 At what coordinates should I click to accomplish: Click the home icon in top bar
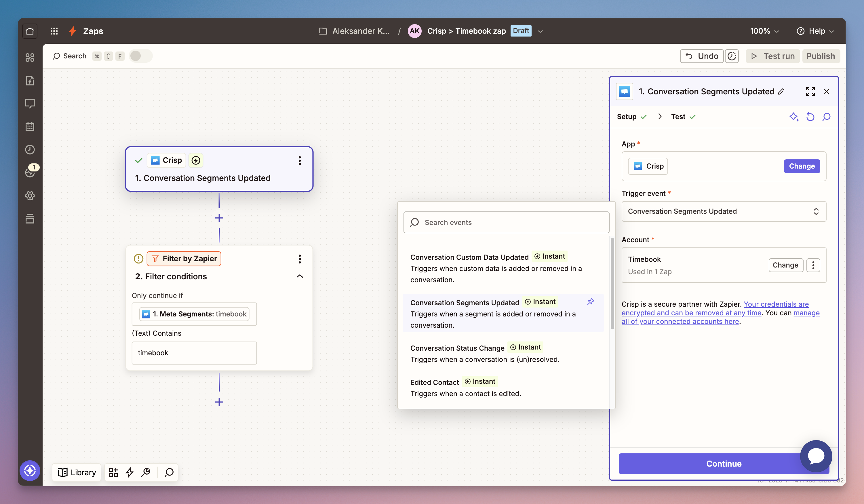pyautogui.click(x=30, y=31)
